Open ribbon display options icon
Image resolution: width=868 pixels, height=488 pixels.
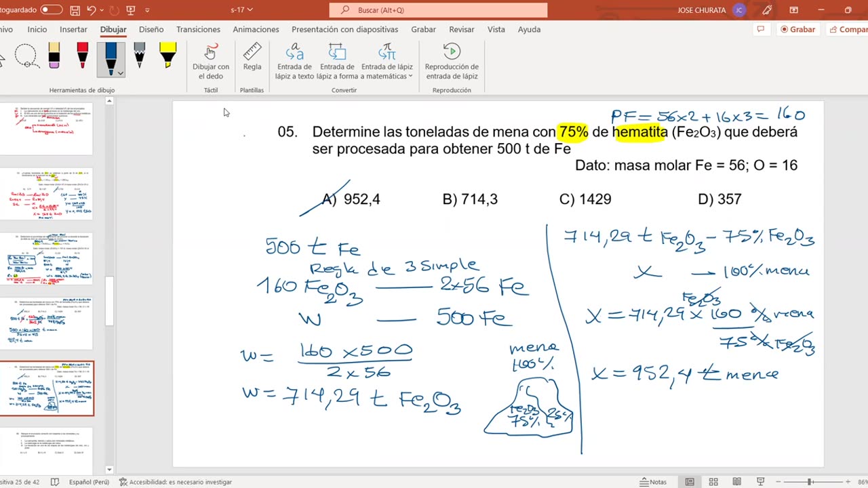coord(793,10)
